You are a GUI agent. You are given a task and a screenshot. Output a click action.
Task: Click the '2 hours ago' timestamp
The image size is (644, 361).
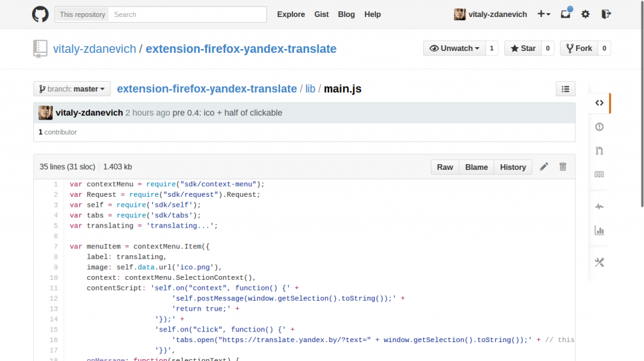(x=147, y=113)
